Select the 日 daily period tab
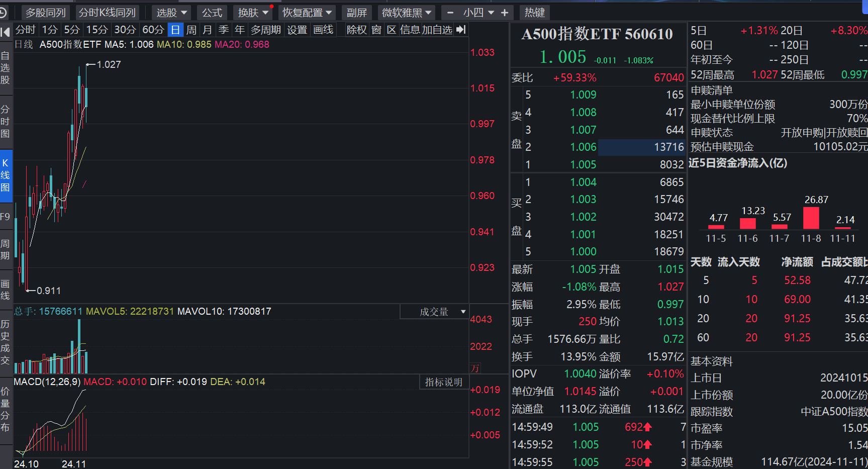 coord(175,30)
